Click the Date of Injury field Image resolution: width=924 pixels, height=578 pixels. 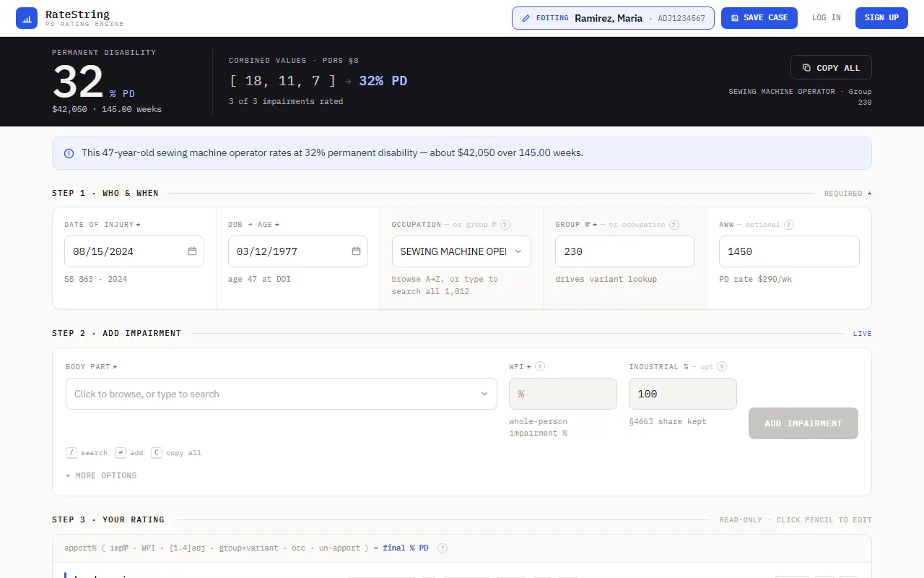pos(134,251)
